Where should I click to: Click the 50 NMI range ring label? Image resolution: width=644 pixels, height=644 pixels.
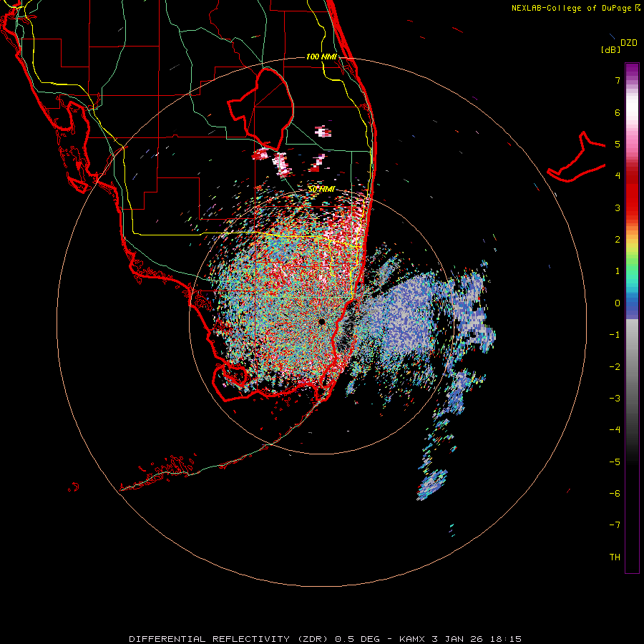(321, 189)
